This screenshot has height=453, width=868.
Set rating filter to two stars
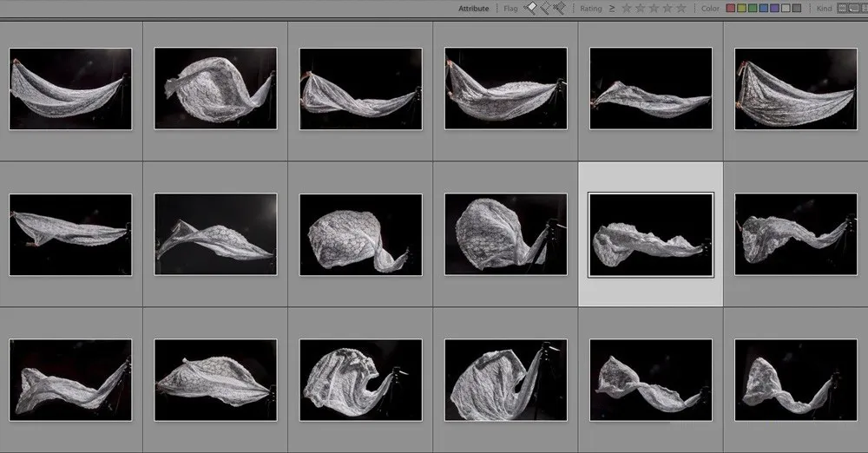coord(640,9)
